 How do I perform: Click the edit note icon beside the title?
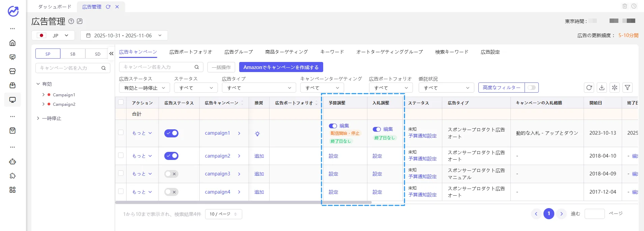pos(80,21)
